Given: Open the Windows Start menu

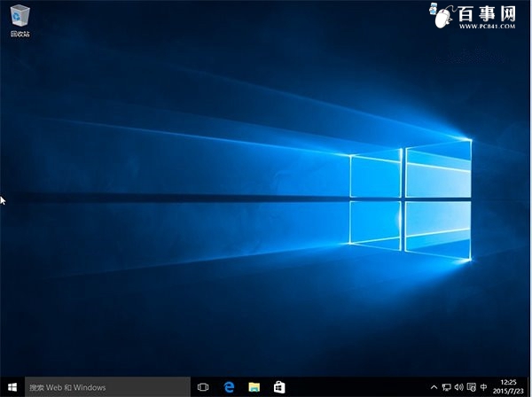Looking at the screenshot, I should click(x=12, y=387).
